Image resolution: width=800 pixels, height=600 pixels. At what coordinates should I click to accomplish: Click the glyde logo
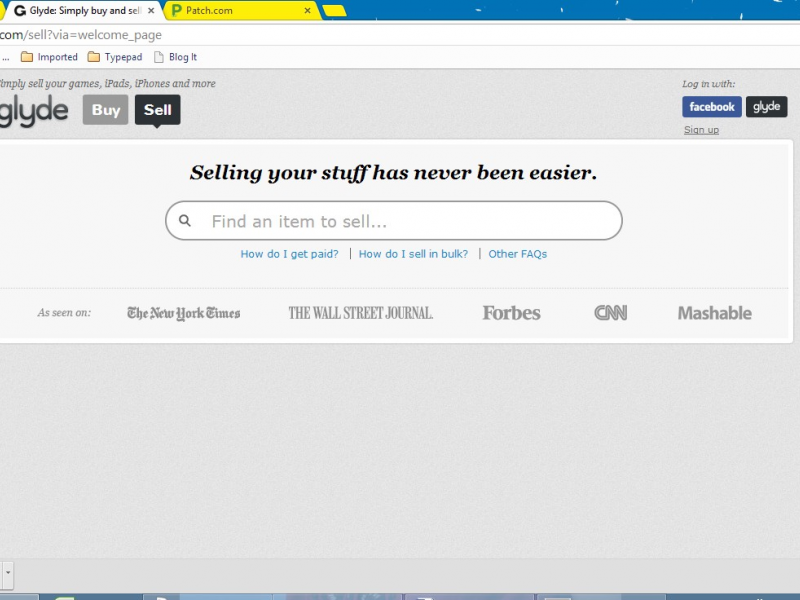pyautogui.click(x=34, y=110)
